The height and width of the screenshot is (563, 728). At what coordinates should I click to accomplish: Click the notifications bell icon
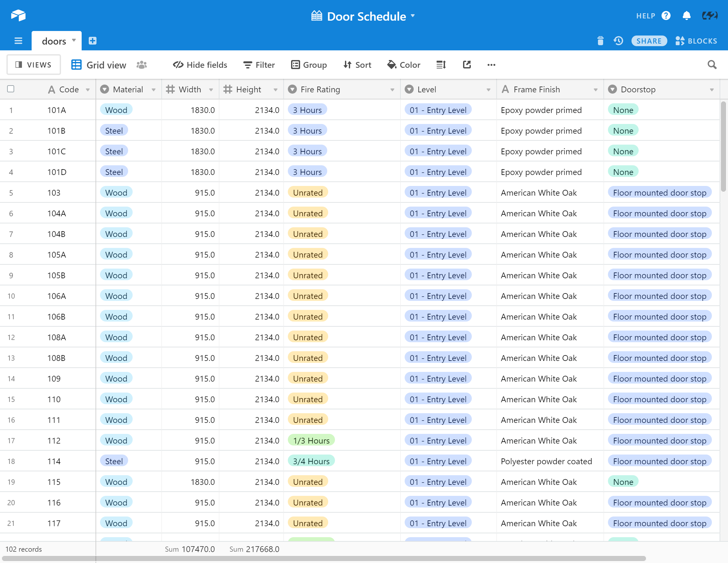686,16
